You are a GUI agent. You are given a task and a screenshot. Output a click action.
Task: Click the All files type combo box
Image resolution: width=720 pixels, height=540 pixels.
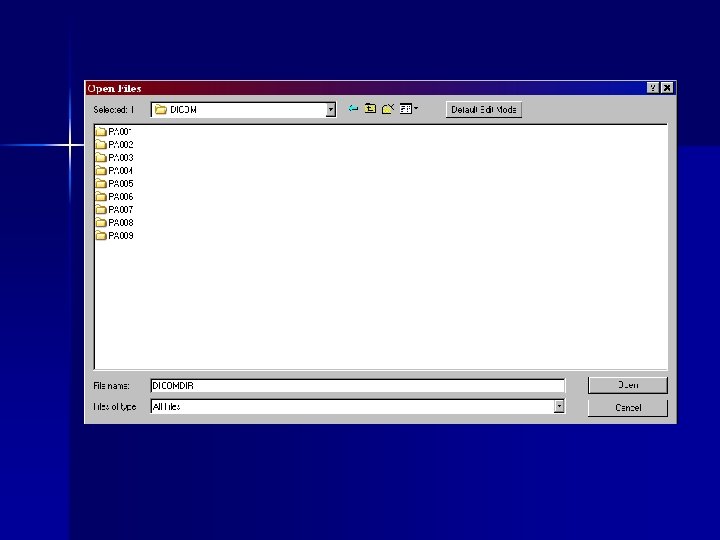pyautogui.click(x=357, y=406)
